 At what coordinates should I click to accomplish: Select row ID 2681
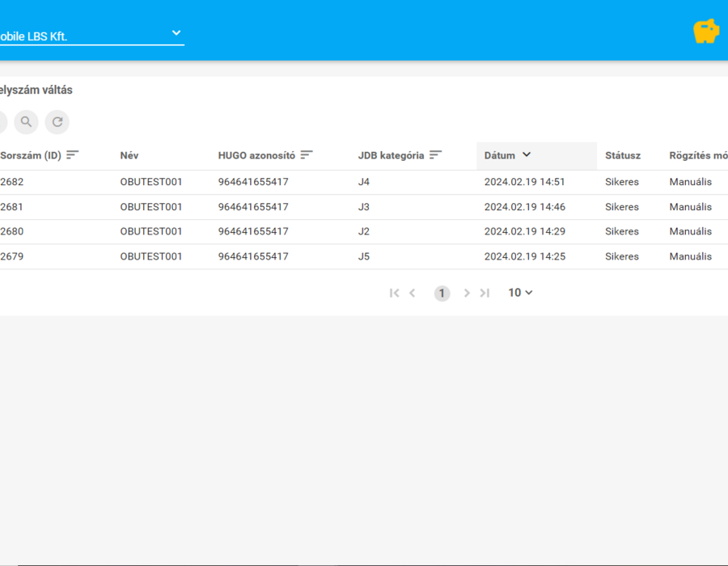click(x=11, y=207)
